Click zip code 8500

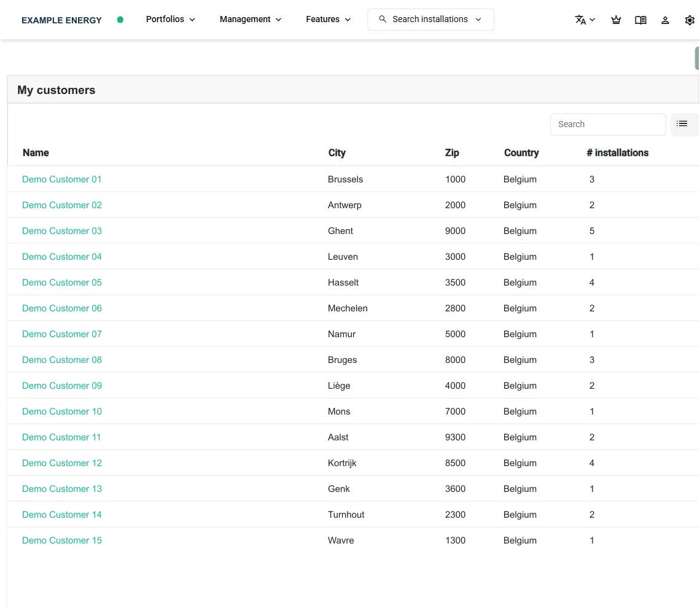[x=456, y=463]
